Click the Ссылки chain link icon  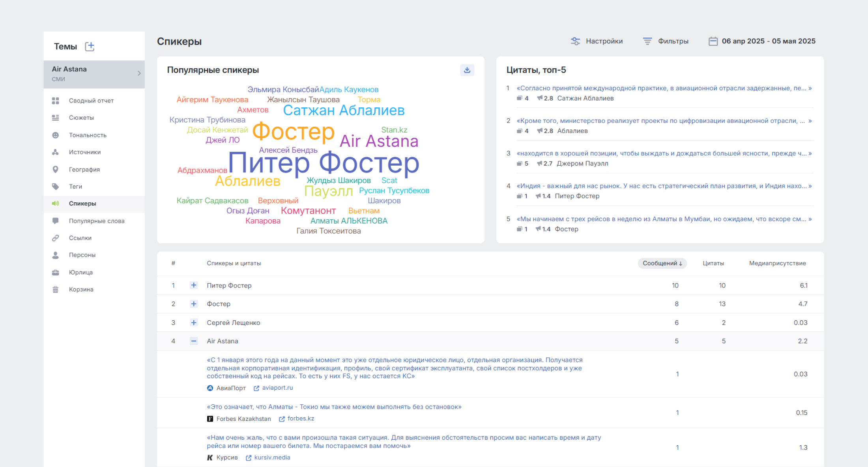point(56,238)
